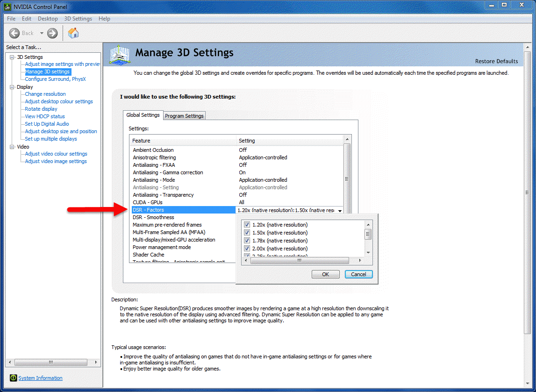
Task: Click the main page vertical scrollbar thumb
Action: click(527, 192)
